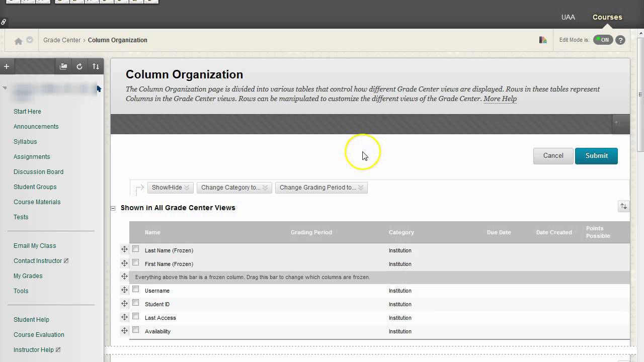Check the Student ID row checkbox
The width and height of the screenshot is (644, 362).
click(x=135, y=303)
